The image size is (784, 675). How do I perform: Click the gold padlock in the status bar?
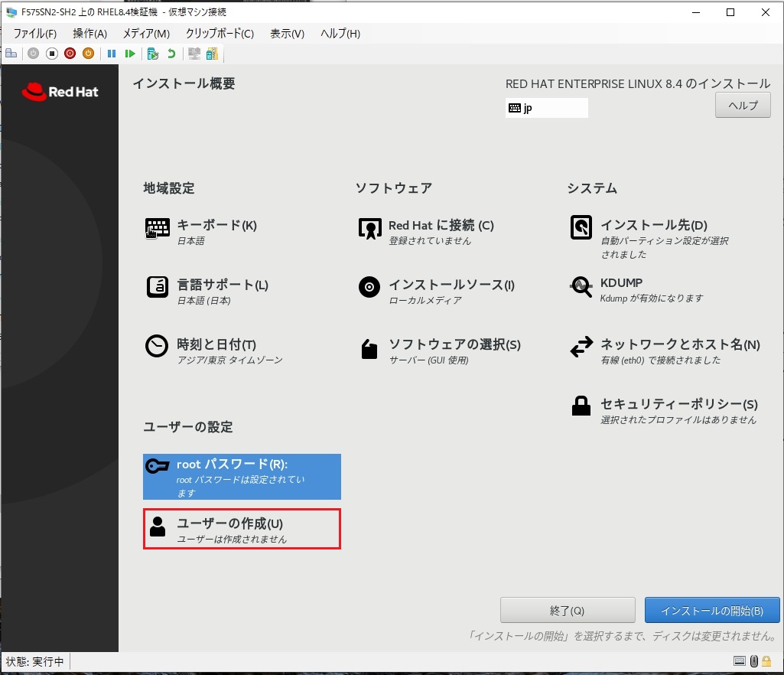pos(766,661)
